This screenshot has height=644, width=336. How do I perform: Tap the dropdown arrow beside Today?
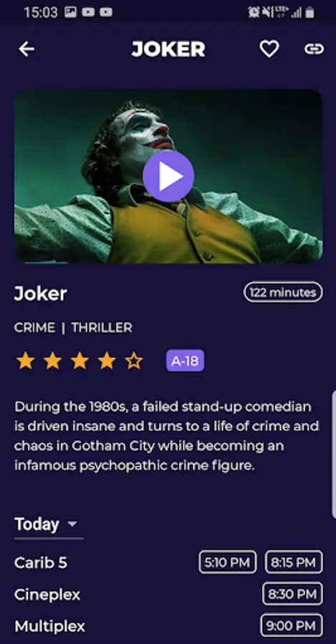coord(72,524)
